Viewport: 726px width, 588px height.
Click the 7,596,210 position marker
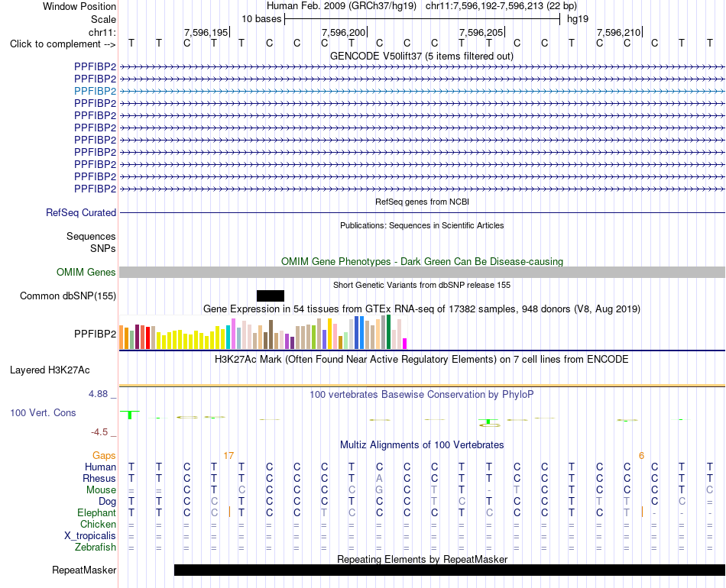(618, 32)
